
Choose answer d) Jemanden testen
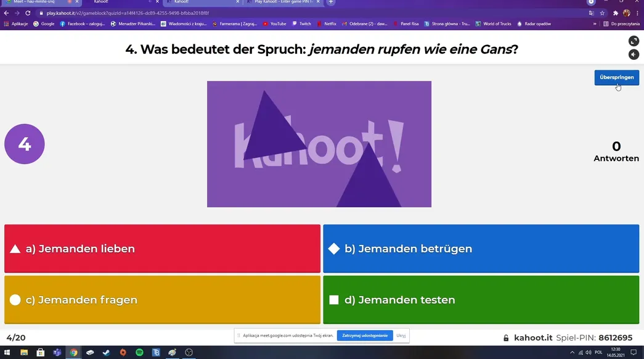pos(481,300)
